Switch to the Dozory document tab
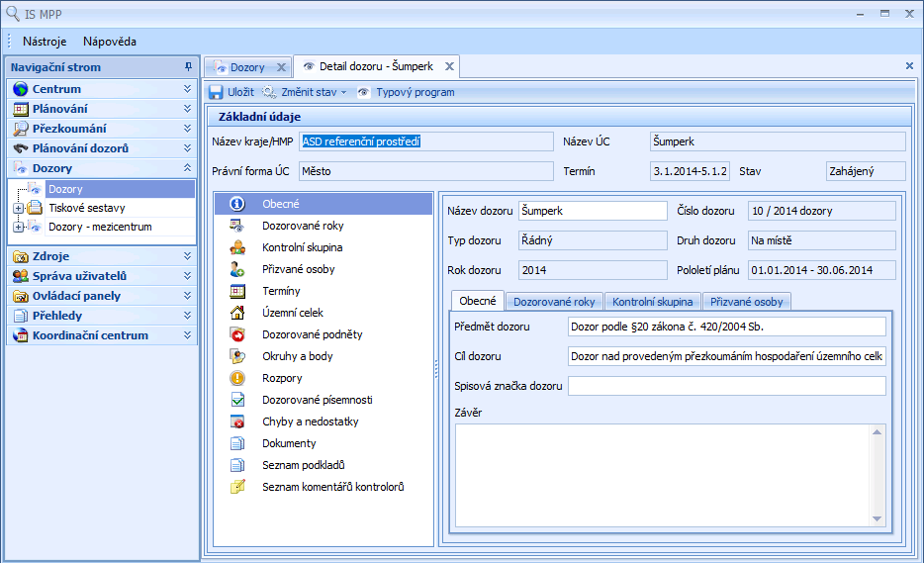Viewport: 924px width, 563px height. click(247, 67)
